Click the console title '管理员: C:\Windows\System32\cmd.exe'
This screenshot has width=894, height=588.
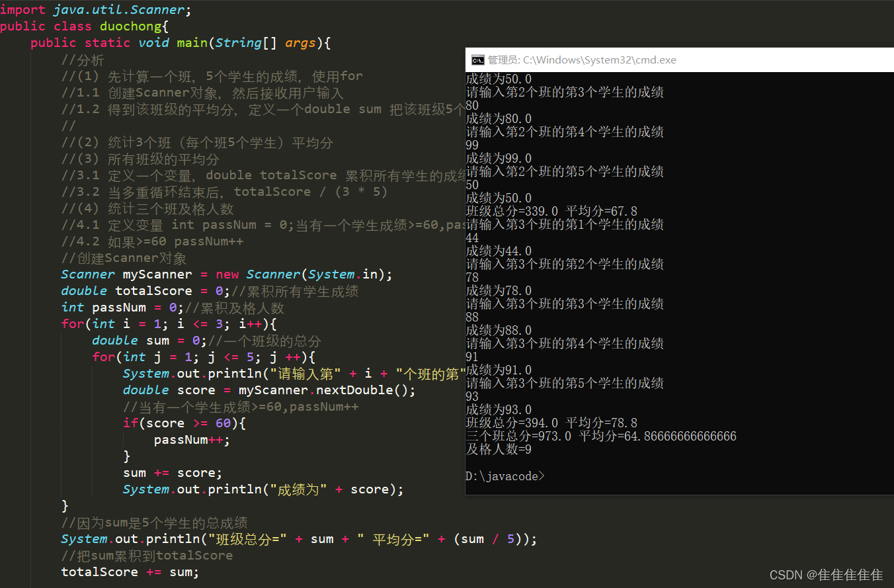pos(582,60)
